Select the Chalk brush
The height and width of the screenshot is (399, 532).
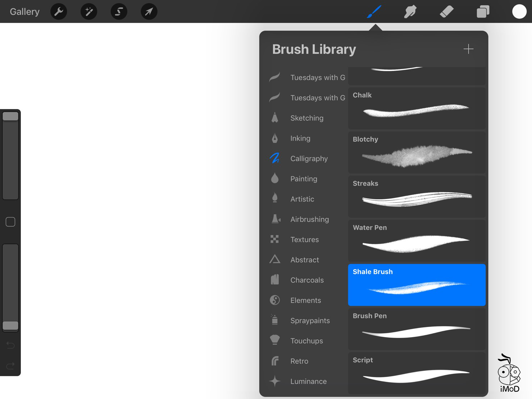[417, 108]
